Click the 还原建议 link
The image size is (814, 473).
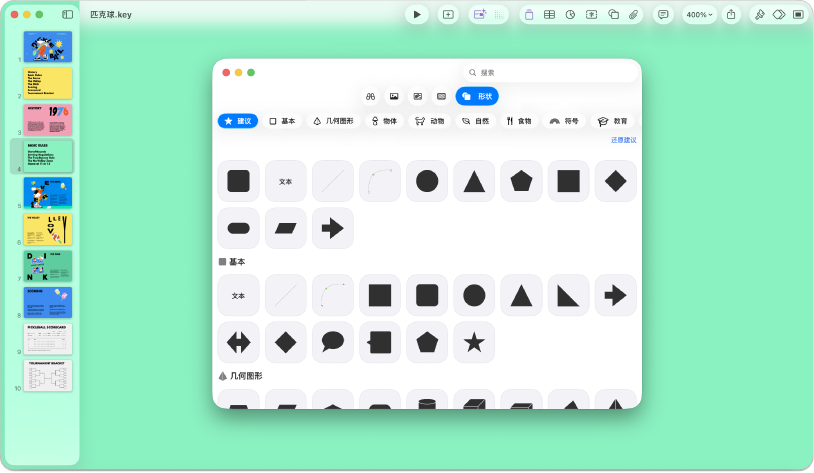(x=623, y=140)
